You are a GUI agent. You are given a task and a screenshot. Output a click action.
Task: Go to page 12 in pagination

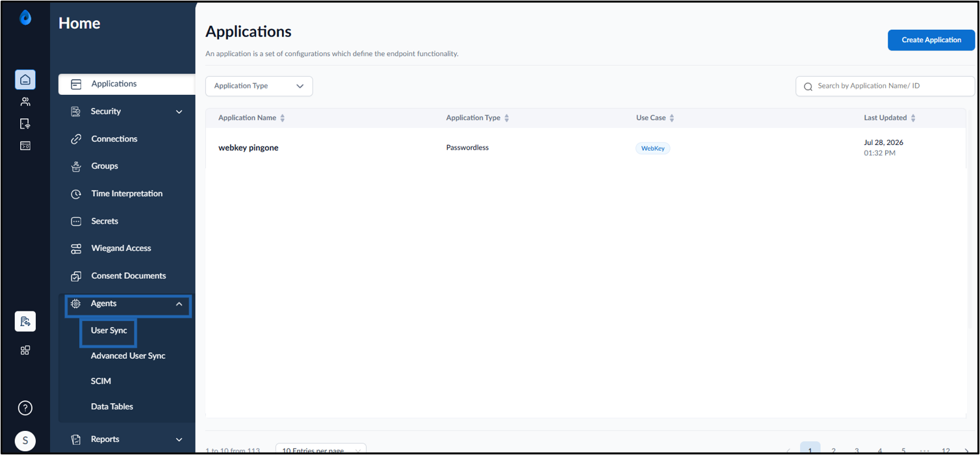(946, 450)
